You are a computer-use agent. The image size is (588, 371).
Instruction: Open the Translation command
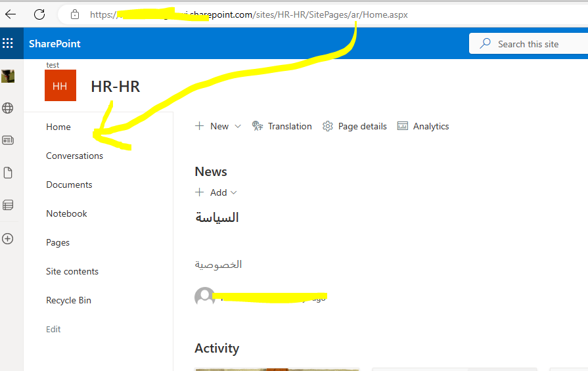point(282,126)
